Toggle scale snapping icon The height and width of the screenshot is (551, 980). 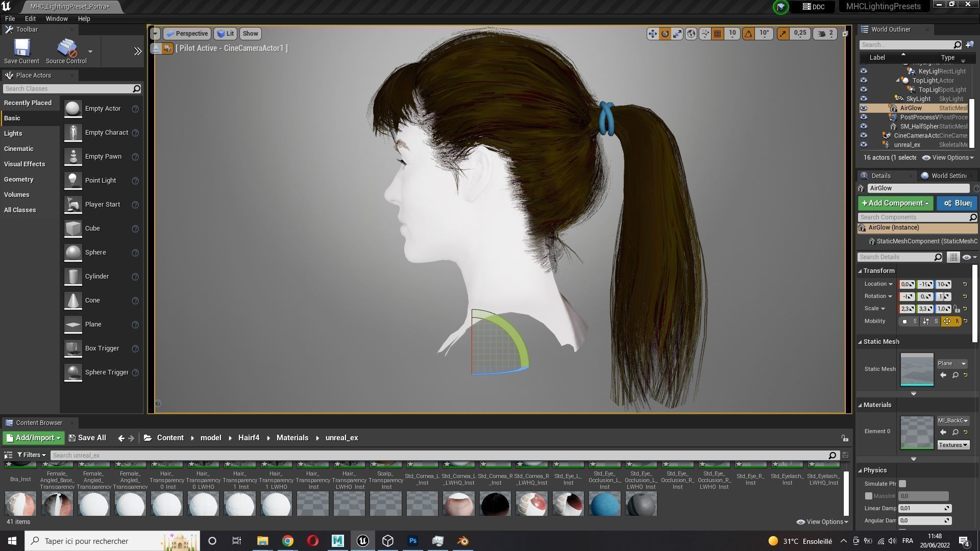coord(783,34)
